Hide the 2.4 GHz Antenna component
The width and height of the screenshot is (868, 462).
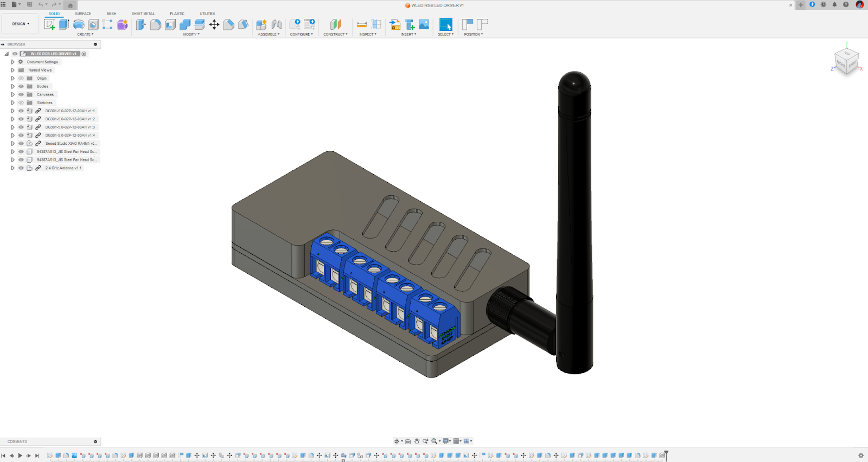[21, 168]
